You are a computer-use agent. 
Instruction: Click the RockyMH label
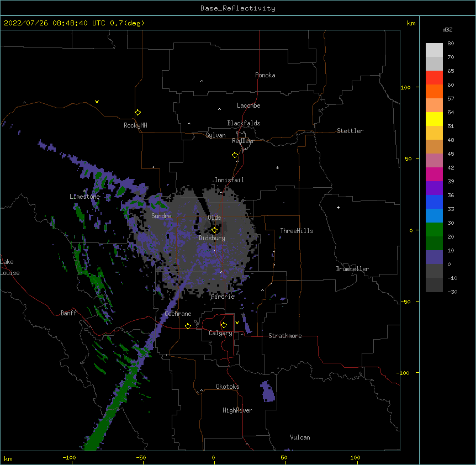135,125
